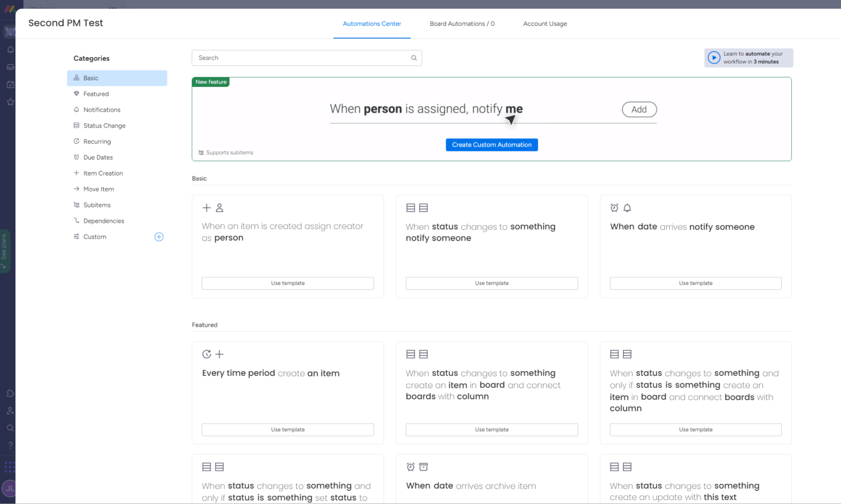Select the Subitems category icon
The image size is (841, 504).
[x=76, y=205]
